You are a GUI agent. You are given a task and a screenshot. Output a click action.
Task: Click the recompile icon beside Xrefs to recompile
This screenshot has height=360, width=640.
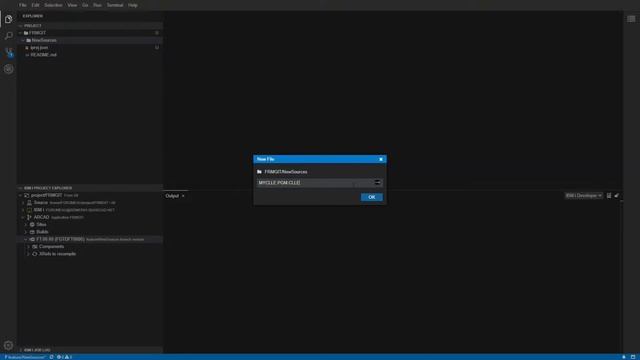(35, 254)
